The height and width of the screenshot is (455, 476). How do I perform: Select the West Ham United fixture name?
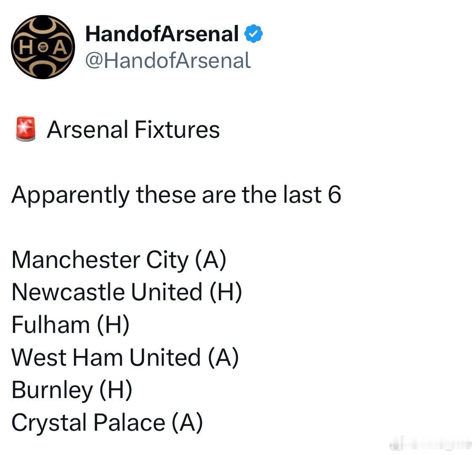tap(106, 357)
